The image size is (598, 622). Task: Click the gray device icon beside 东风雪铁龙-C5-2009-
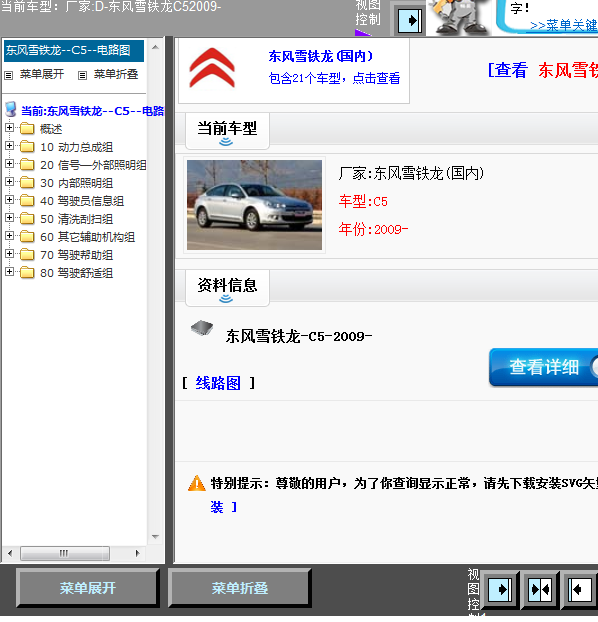pyautogui.click(x=202, y=328)
